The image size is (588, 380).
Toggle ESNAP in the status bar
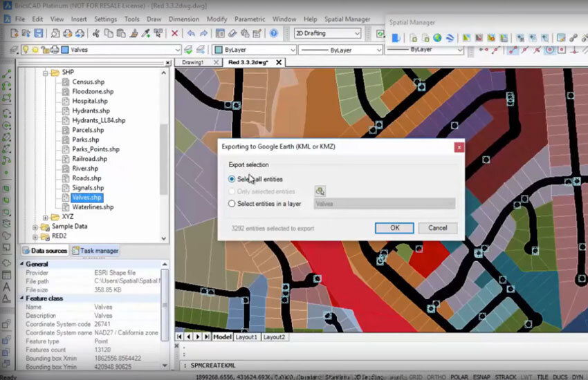pos(481,377)
